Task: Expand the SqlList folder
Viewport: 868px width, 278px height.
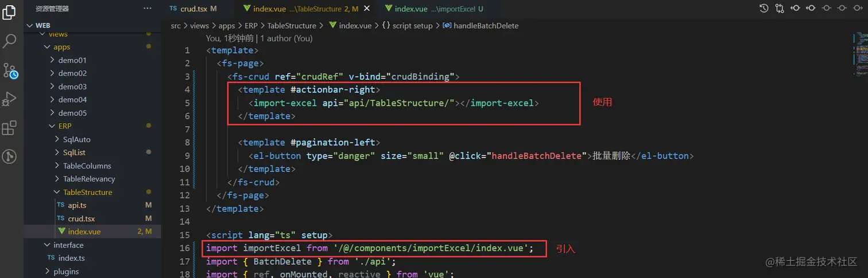Action: pyautogui.click(x=57, y=152)
